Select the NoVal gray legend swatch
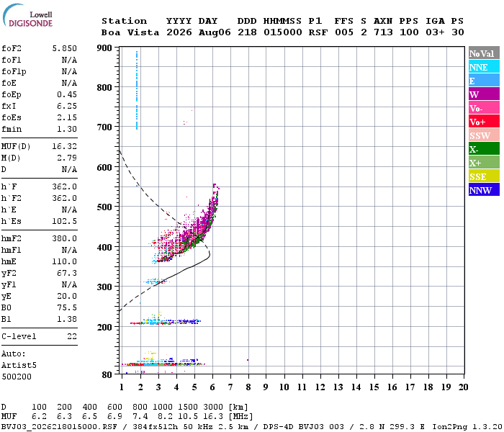 (x=484, y=53)
